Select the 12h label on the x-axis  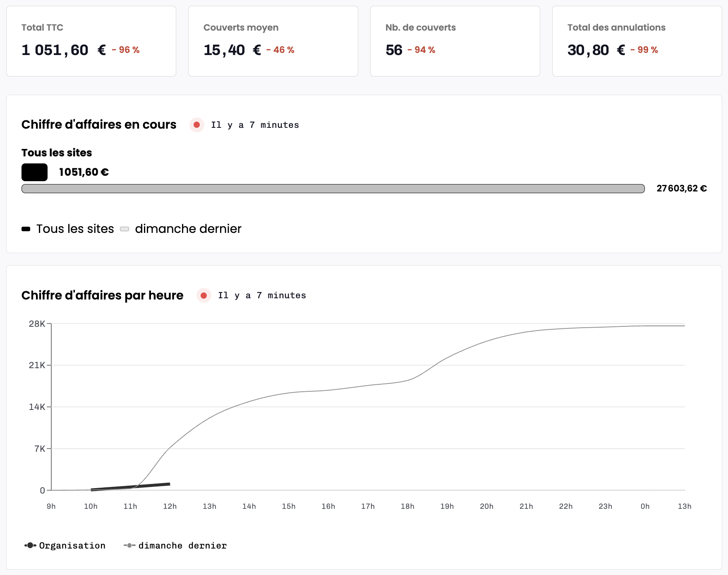(170, 506)
